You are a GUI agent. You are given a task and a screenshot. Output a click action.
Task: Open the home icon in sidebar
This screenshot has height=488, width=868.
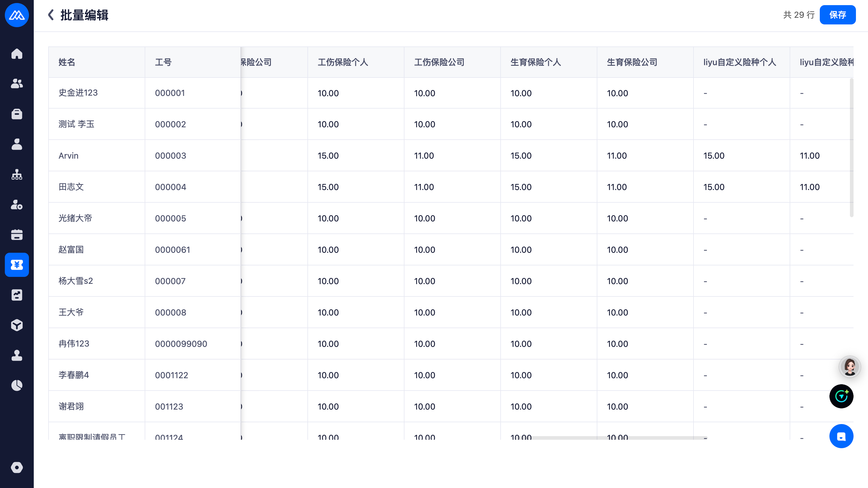pyautogui.click(x=17, y=54)
